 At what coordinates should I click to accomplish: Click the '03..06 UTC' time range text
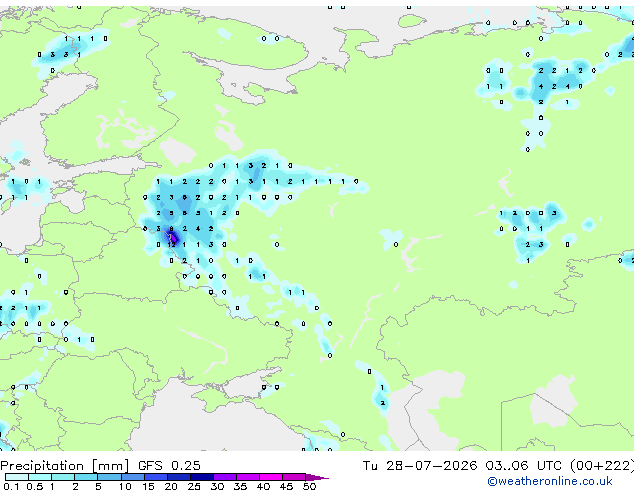coord(524,466)
